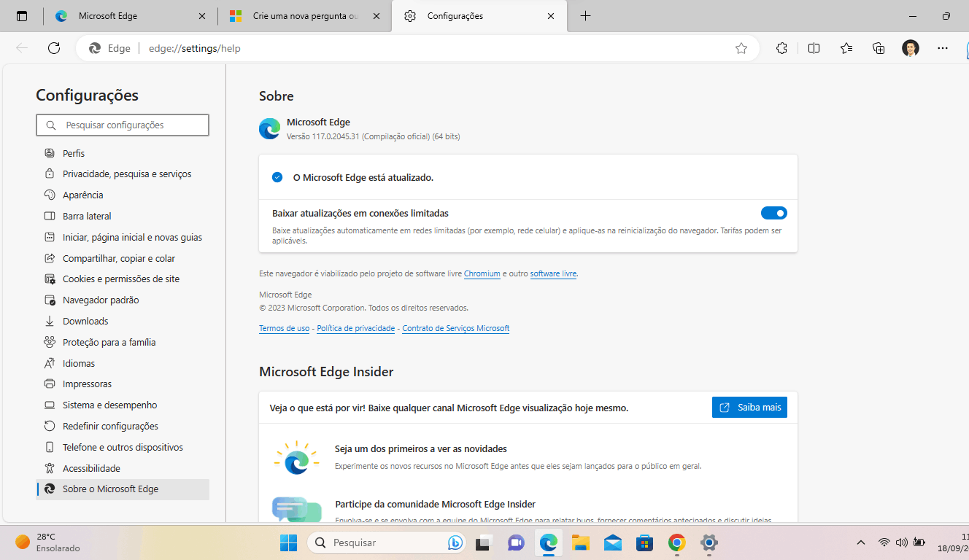Open Microsoft Edge in the taskbar
This screenshot has height=560, width=969.
[x=548, y=542]
